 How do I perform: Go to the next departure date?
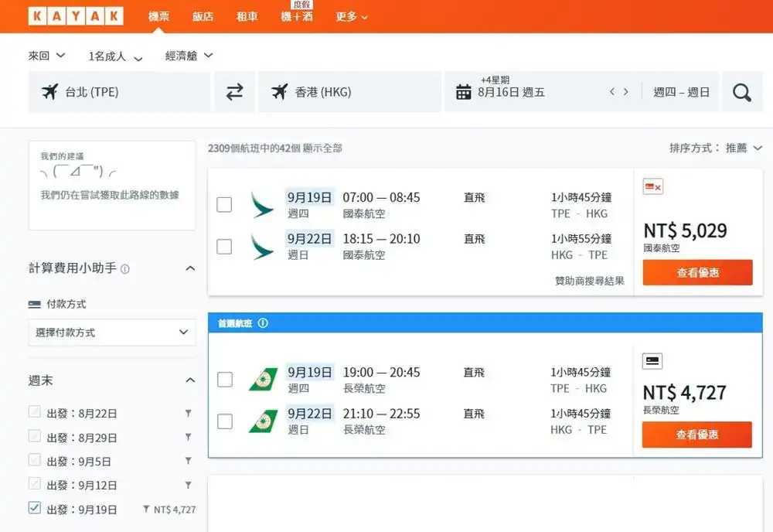[x=626, y=92]
